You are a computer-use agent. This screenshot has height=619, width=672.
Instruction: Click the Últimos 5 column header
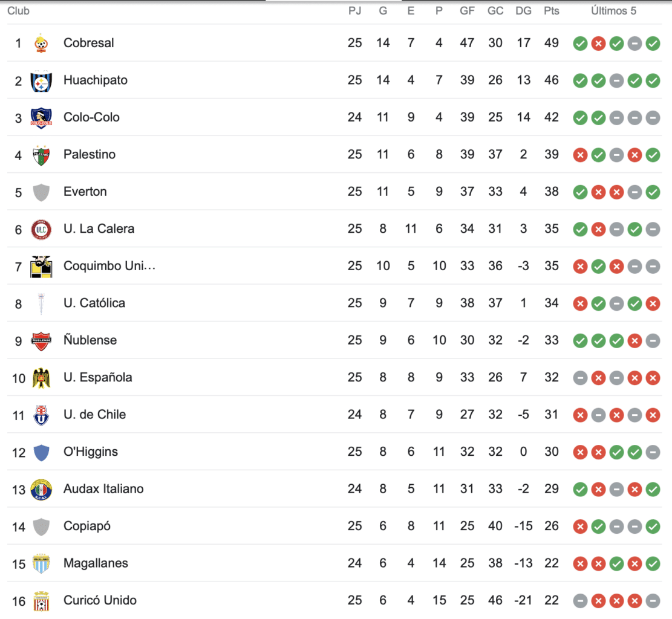(x=613, y=11)
